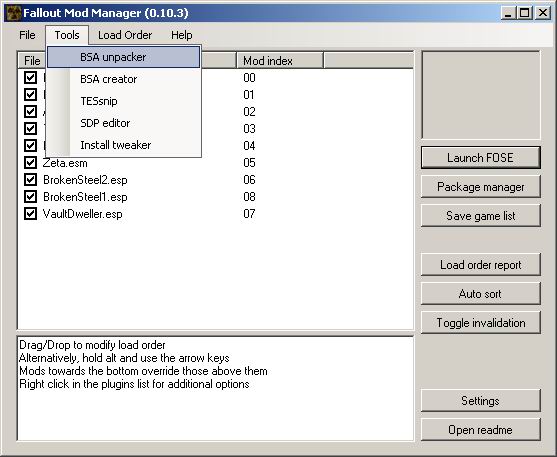Open SDP editor from the menu
The image size is (557, 457).
[x=124, y=123]
